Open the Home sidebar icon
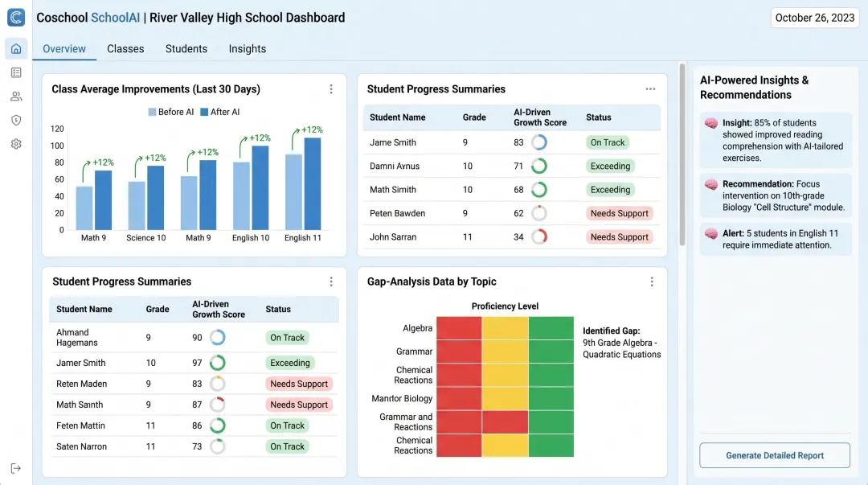 point(16,49)
